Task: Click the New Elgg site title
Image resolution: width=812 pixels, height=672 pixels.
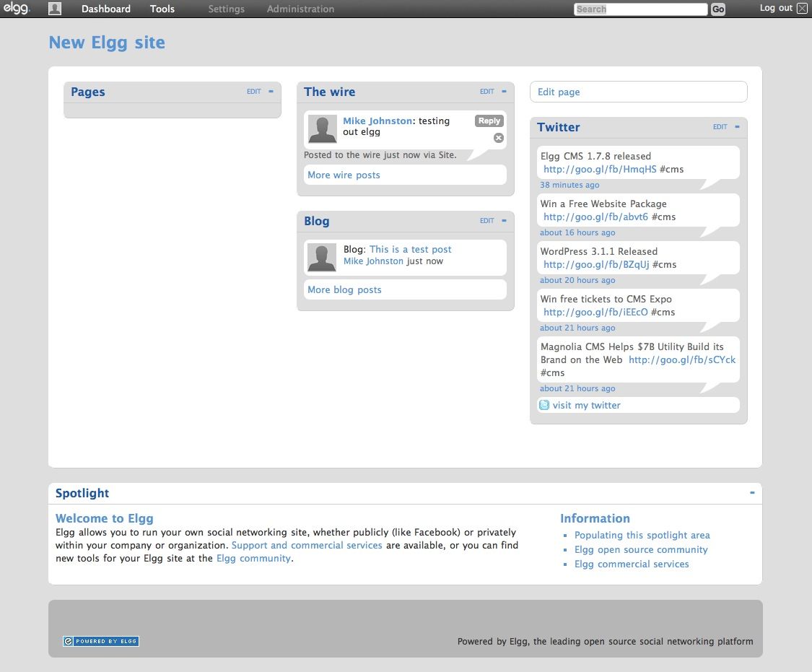Action: coord(107,43)
